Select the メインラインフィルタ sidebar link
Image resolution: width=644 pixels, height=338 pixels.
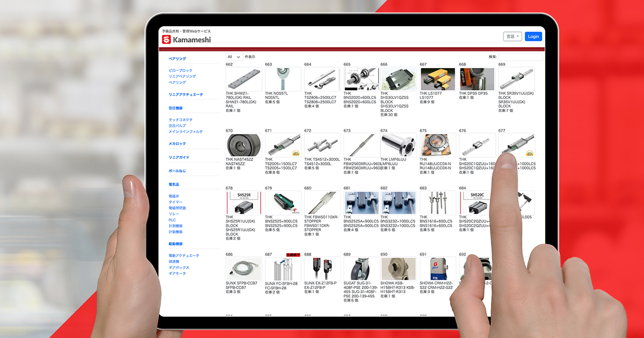[186, 131]
